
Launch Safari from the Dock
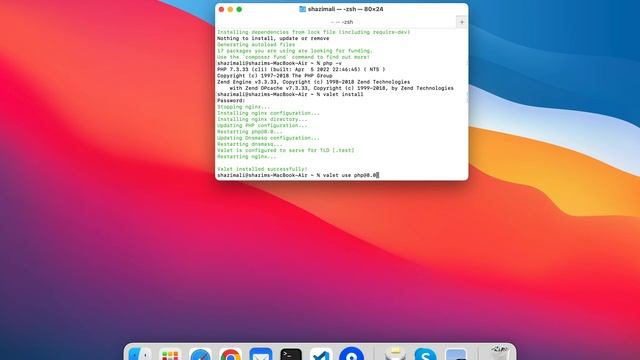(x=200, y=354)
